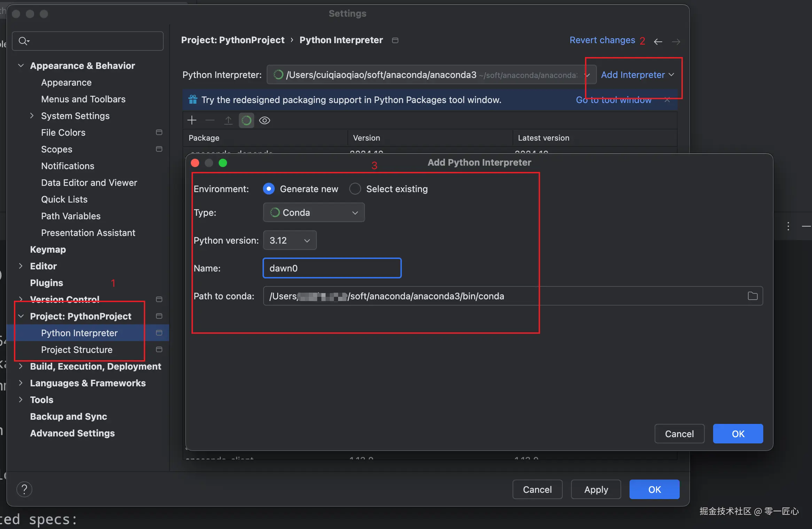
Task: Expand the System Settings tree node
Action: [32, 116]
